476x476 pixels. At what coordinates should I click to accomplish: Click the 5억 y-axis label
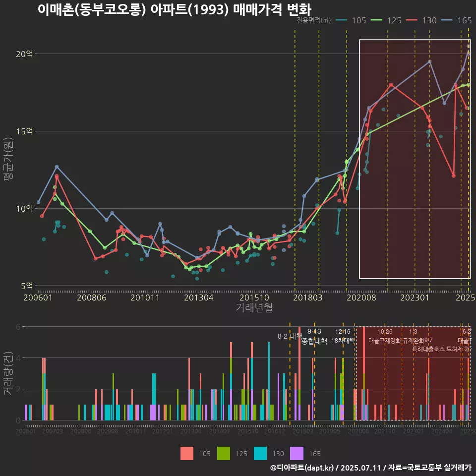point(27,286)
